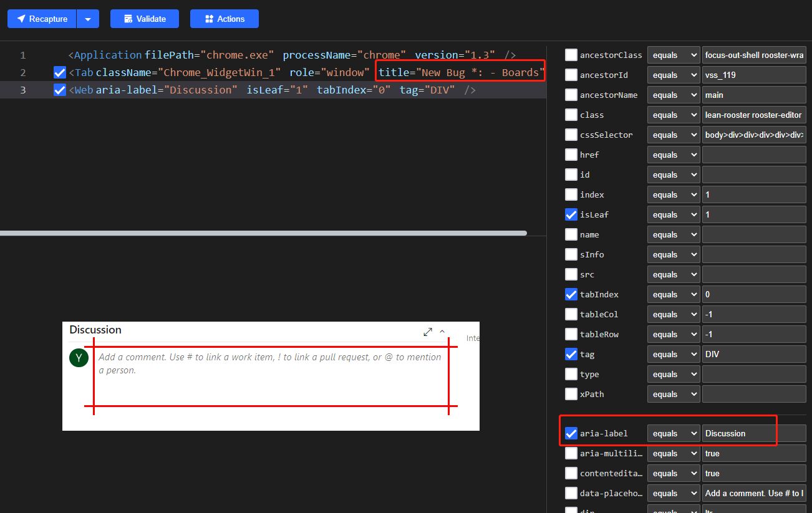Open the Actions menu
The width and height of the screenshot is (812, 513).
225,19
